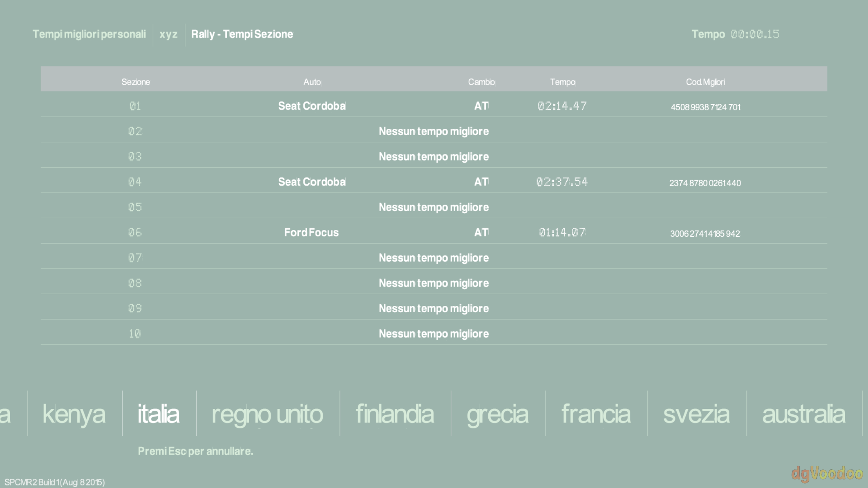Click the Cod. Migliori column header
Image resolution: width=868 pixels, height=488 pixels.
(705, 82)
